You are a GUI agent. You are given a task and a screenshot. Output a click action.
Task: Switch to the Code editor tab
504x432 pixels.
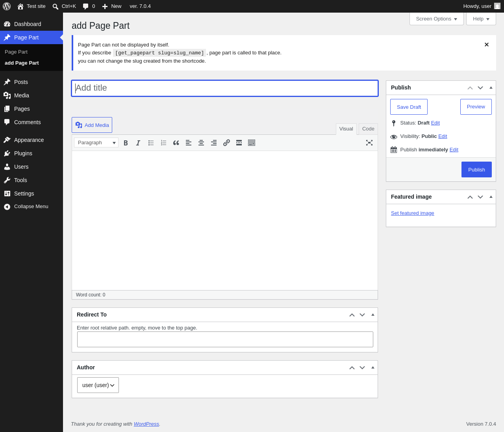tap(368, 129)
